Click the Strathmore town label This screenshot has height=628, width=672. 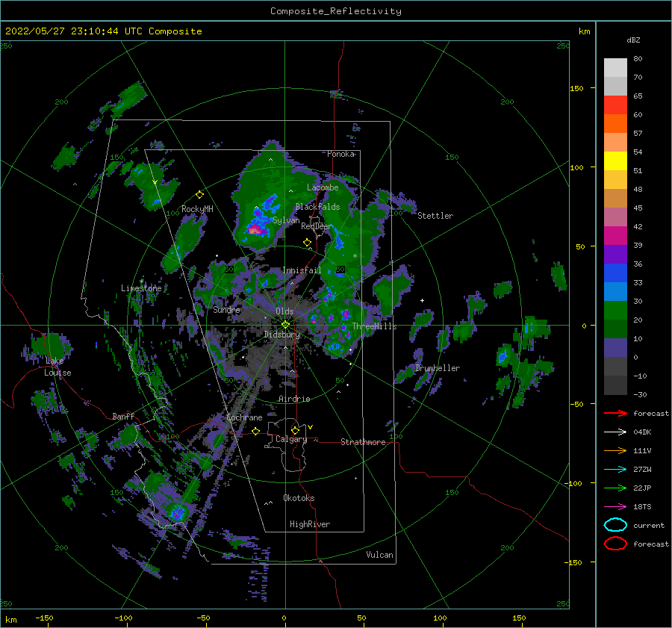click(x=363, y=442)
